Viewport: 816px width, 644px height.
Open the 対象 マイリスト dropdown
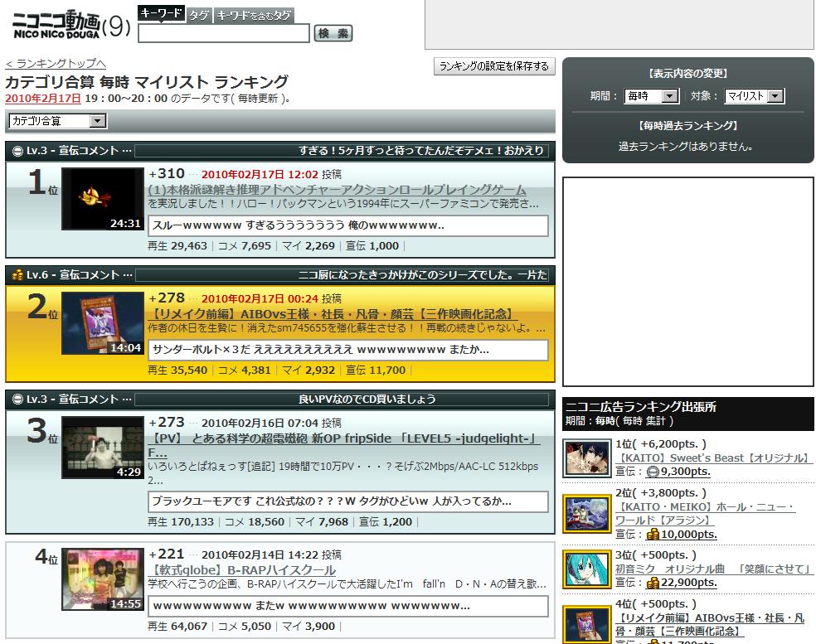(754, 96)
